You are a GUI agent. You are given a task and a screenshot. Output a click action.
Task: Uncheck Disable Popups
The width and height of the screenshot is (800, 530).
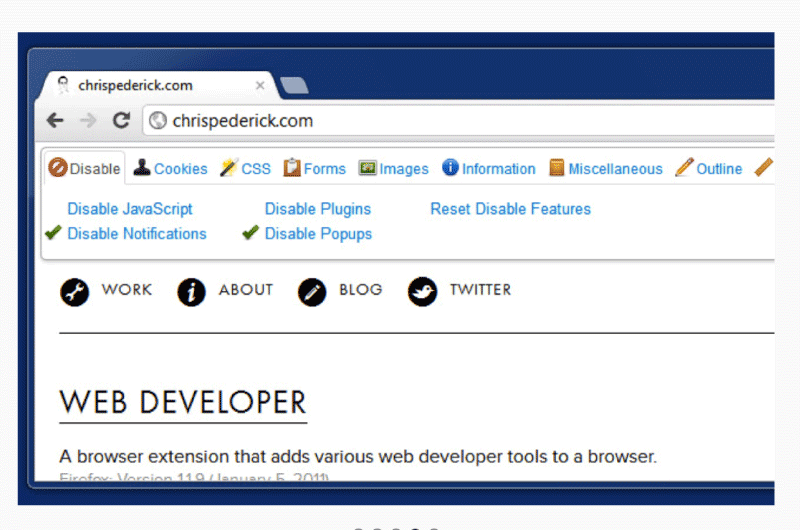[x=318, y=234]
